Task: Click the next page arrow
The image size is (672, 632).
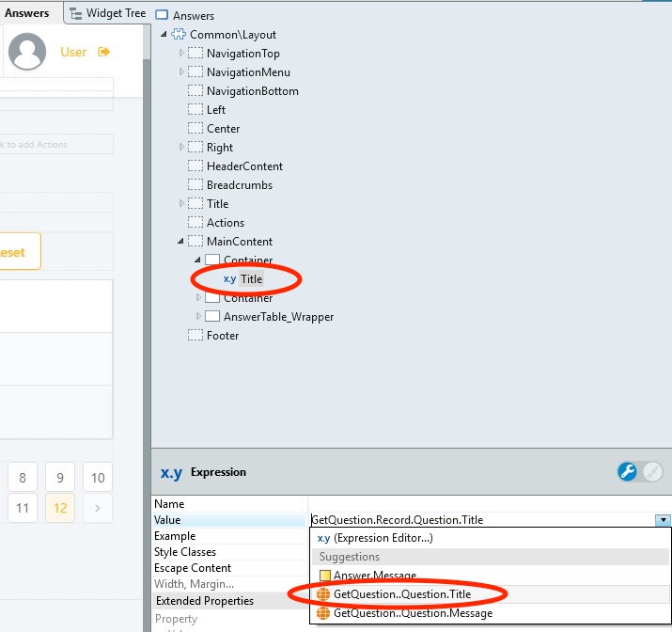Action: pos(98,508)
